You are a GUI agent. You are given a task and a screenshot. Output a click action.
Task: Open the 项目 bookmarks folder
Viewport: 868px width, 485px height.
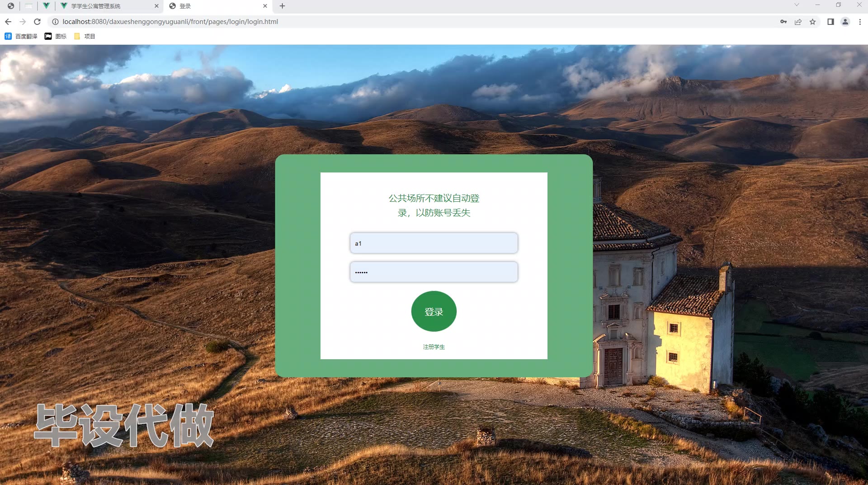pos(85,36)
